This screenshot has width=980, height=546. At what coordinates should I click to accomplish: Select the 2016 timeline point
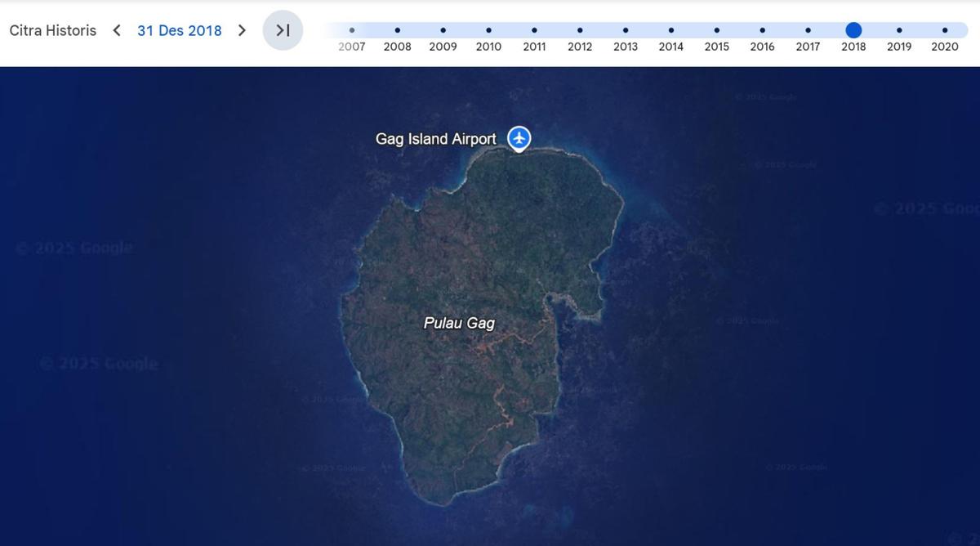[763, 30]
